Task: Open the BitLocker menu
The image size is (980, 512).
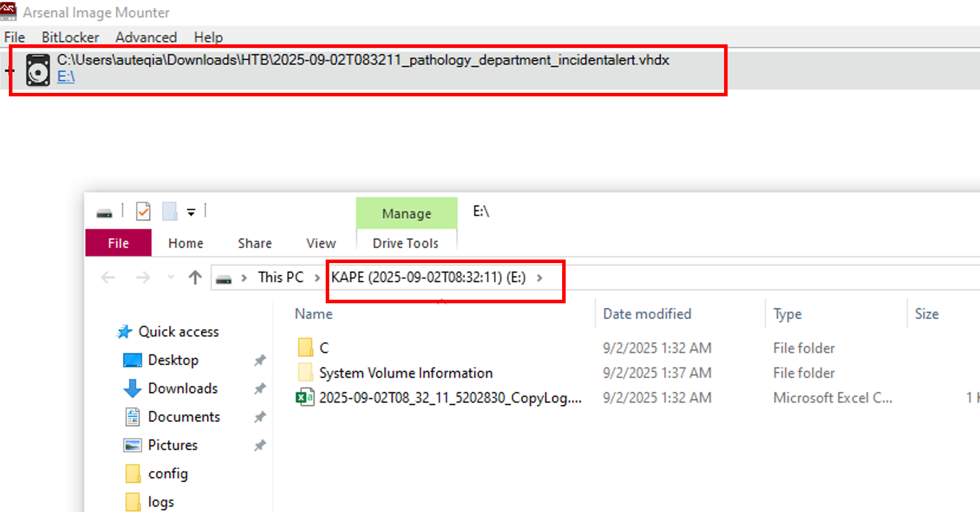Action: point(70,37)
